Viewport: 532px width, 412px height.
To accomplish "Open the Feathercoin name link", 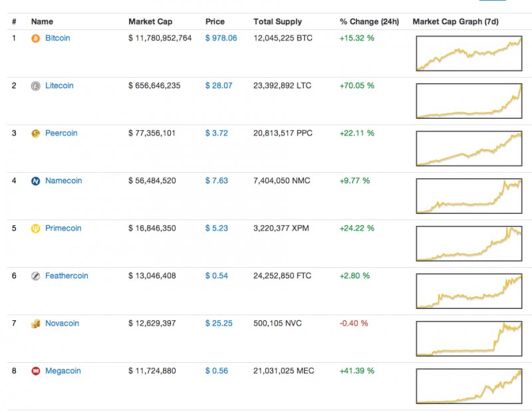I will click(x=67, y=275).
